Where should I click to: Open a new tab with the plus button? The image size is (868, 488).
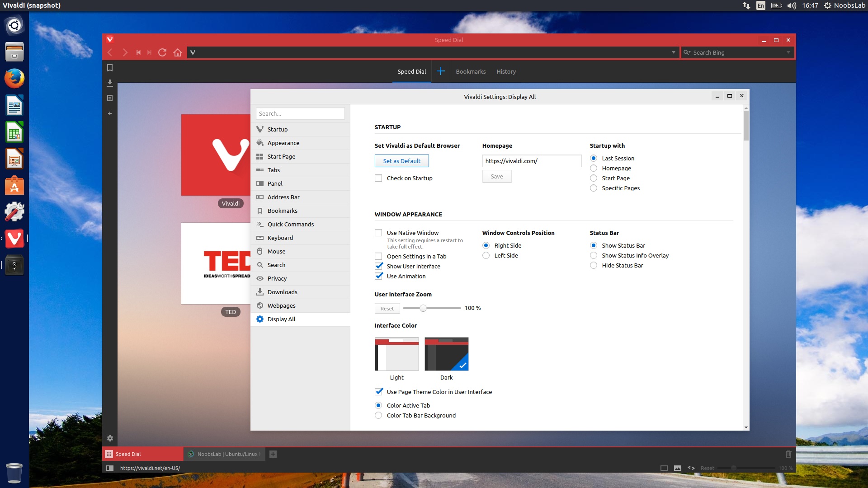pyautogui.click(x=273, y=454)
